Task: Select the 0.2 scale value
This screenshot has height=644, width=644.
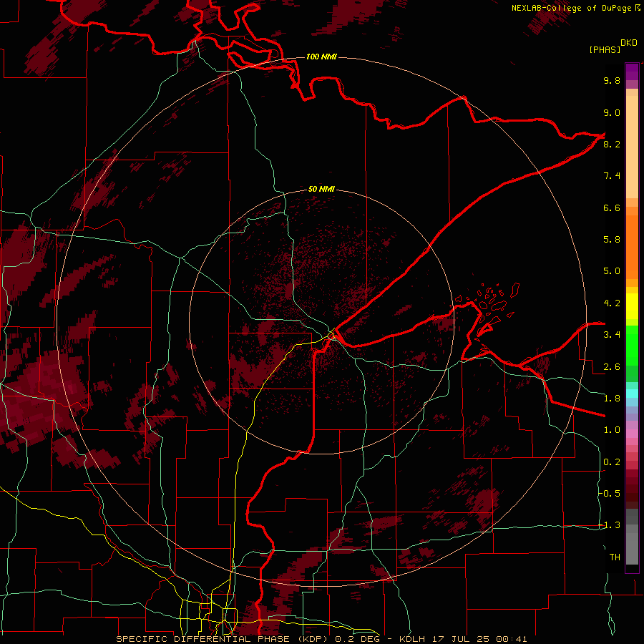Action: pos(612,462)
